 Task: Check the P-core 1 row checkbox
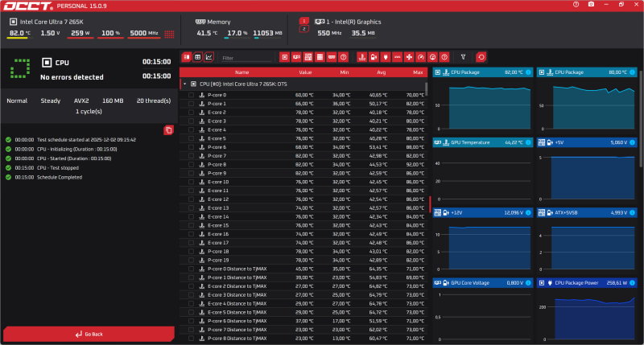(191, 104)
